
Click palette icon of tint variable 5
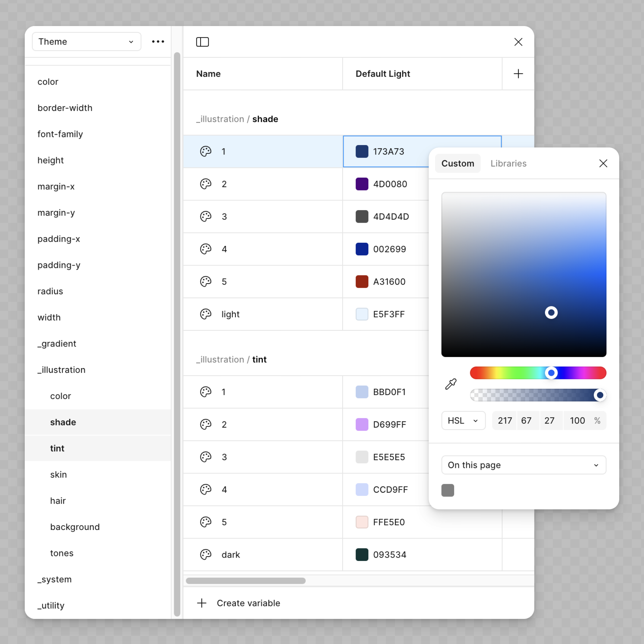[x=206, y=522]
